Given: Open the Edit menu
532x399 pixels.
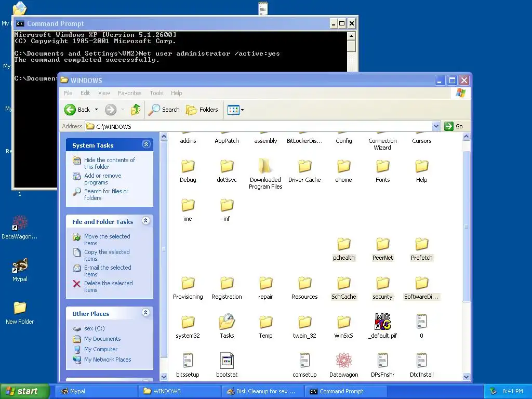Looking at the screenshot, I should pos(85,93).
